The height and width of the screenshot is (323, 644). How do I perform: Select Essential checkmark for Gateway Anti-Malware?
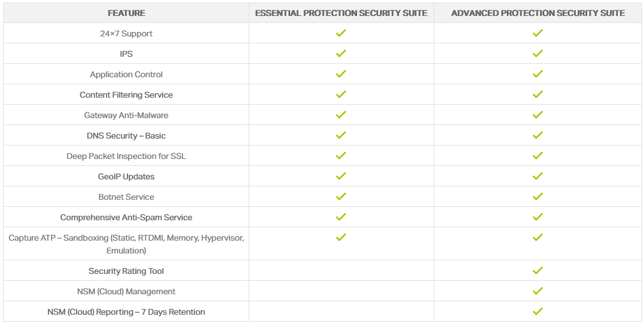pyautogui.click(x=340, y=115)
